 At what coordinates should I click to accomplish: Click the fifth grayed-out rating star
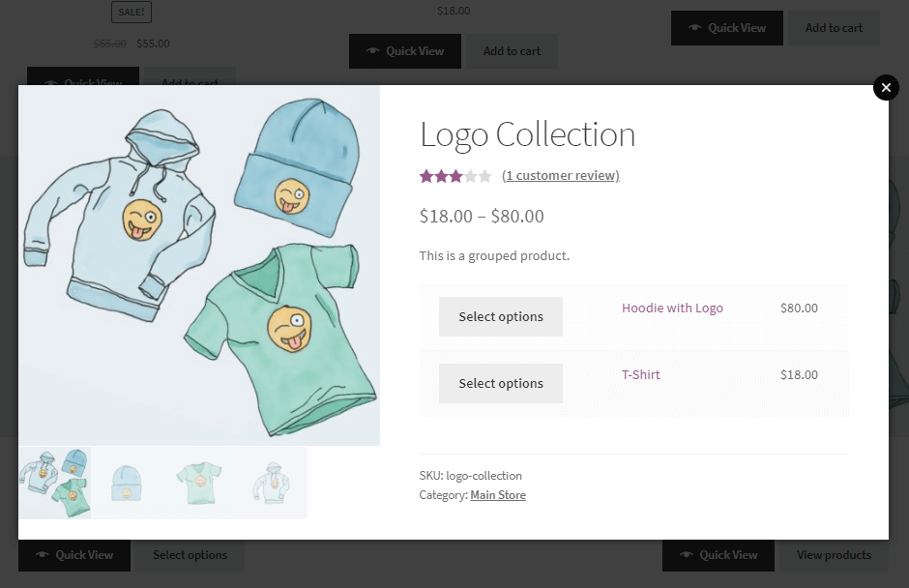[x=486, y=176]
